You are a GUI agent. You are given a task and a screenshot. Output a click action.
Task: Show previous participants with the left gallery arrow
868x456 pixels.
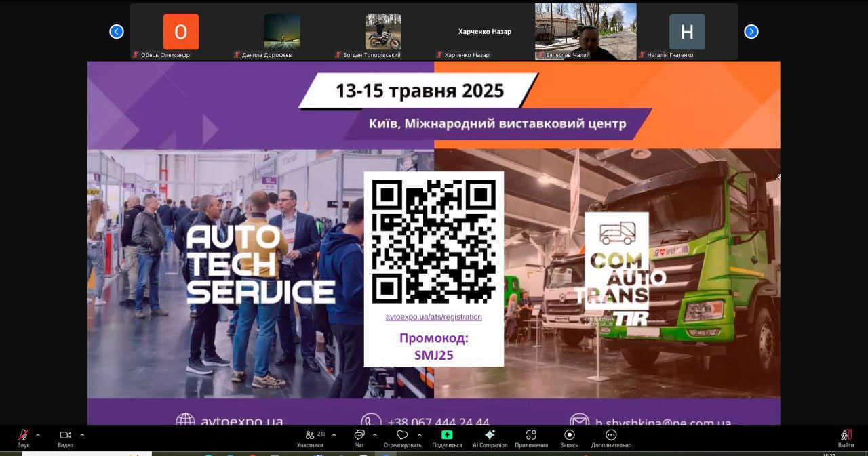(x=117, y=32)
